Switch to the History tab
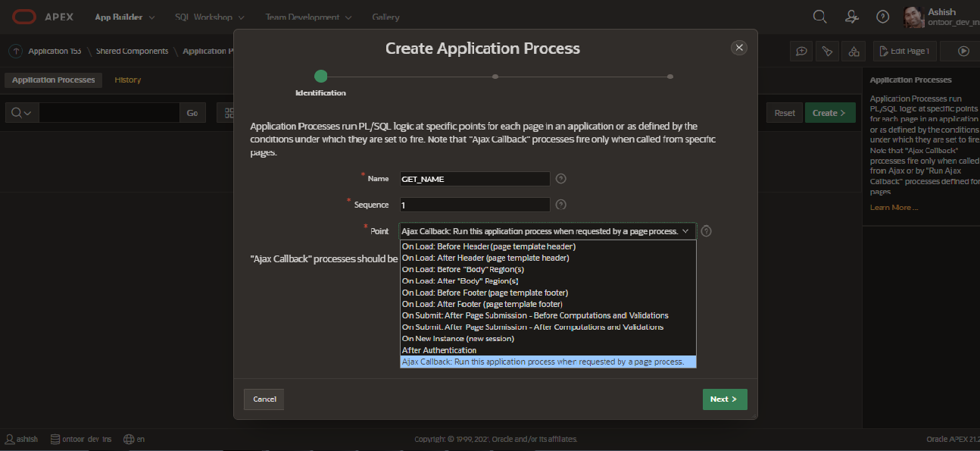The width and height of the screenshot is (980, 451). pos(126,80)
